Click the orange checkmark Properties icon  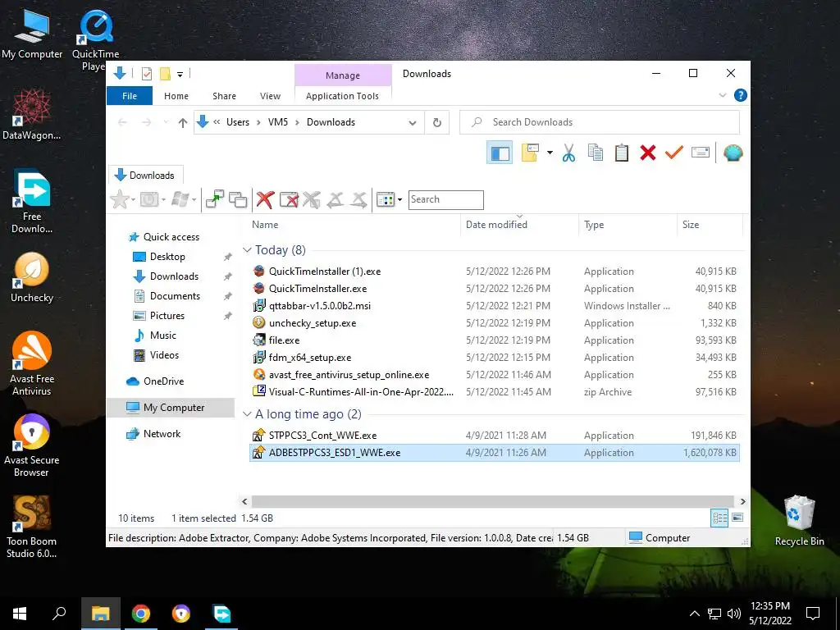(674, 153)
